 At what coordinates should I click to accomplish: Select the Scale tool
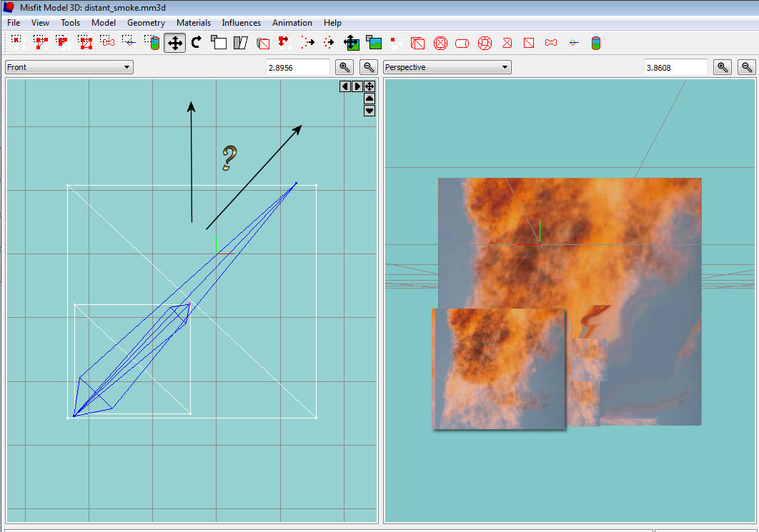[219, 43]
